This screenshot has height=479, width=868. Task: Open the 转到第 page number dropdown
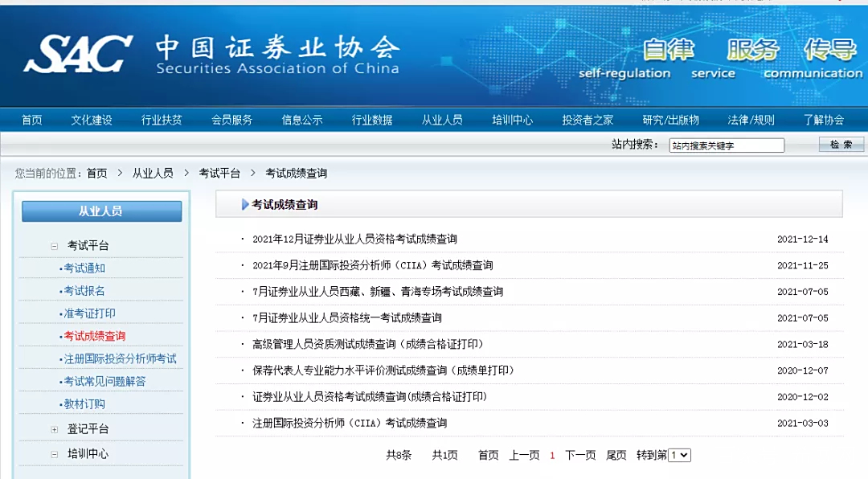click(x=679, y=455)
